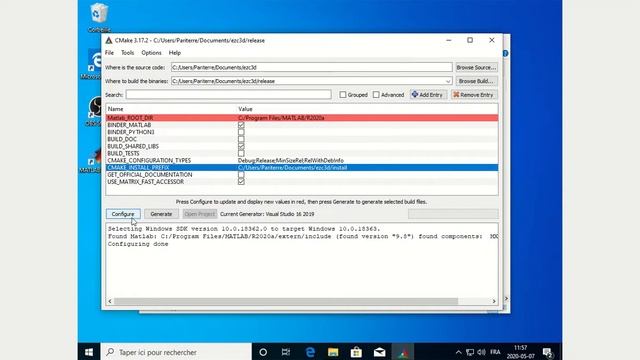Edit CMAKE_INSTALL_PREFIX value path

coord(292,168)
